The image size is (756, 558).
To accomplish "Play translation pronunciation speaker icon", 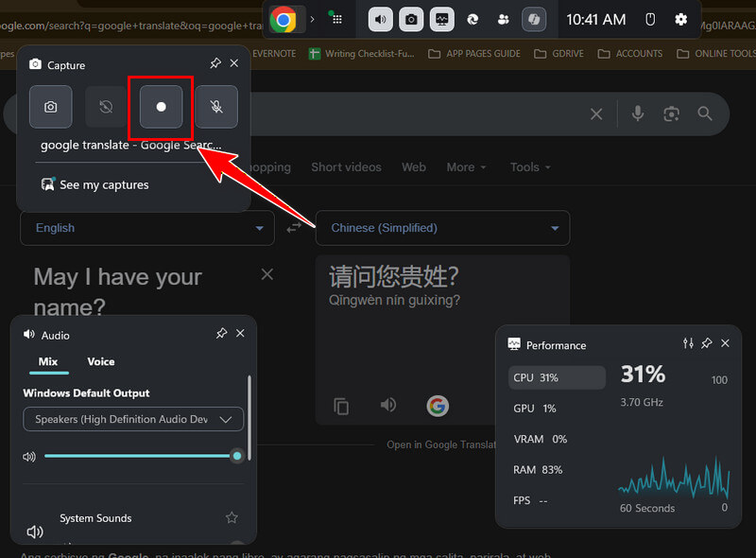I will tap(387, 405).
